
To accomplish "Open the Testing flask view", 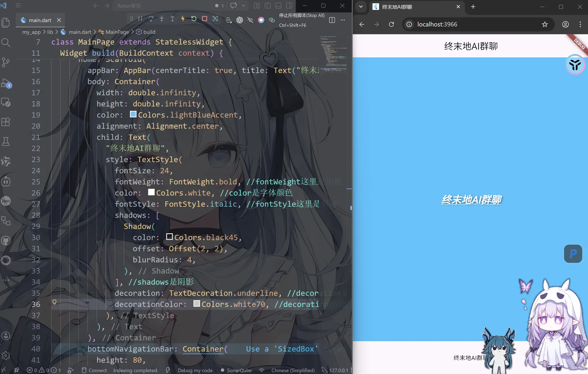I will point(6,142).
